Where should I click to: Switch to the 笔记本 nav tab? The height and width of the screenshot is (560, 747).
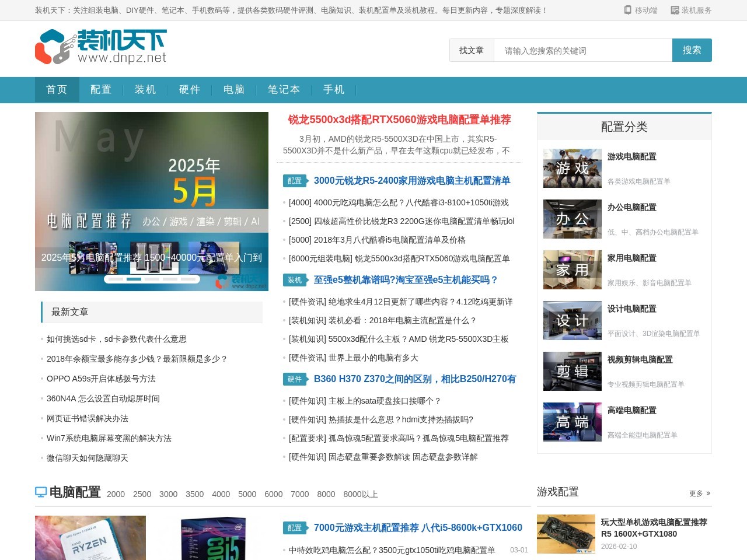pyautogui.click(x=284, y=90)
